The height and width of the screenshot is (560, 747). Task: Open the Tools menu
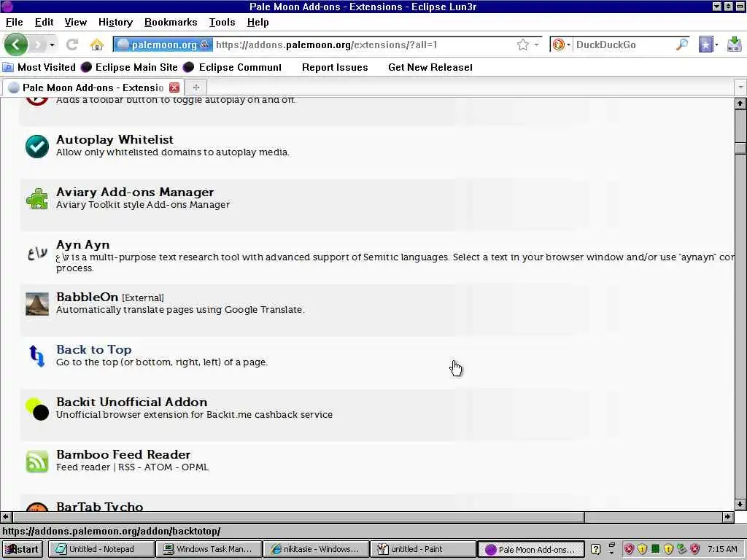click(x=222, y=23)
